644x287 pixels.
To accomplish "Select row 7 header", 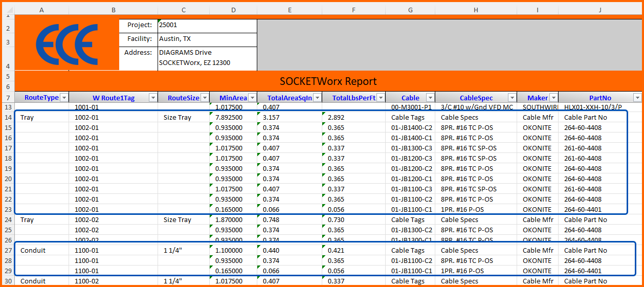I will (x=8, y=98).
